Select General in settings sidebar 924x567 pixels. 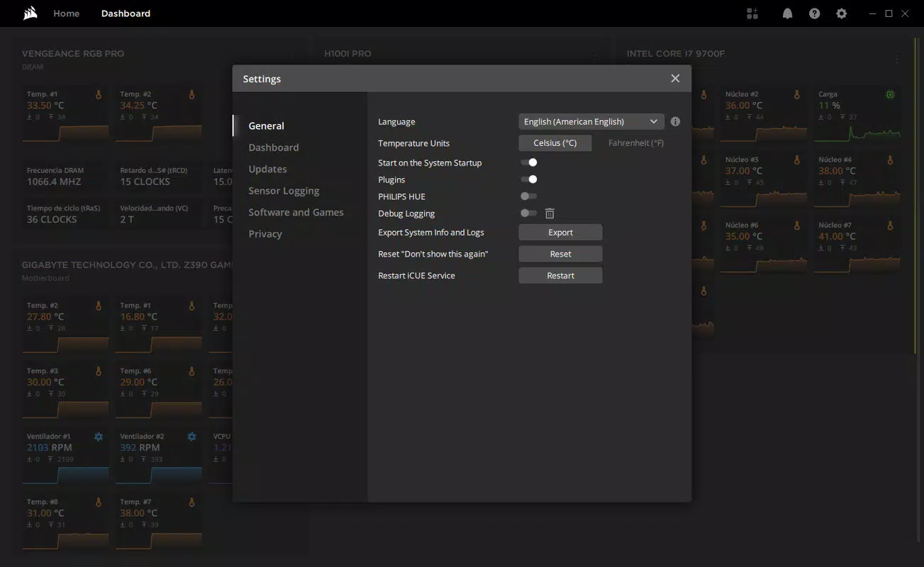[266, 126]
